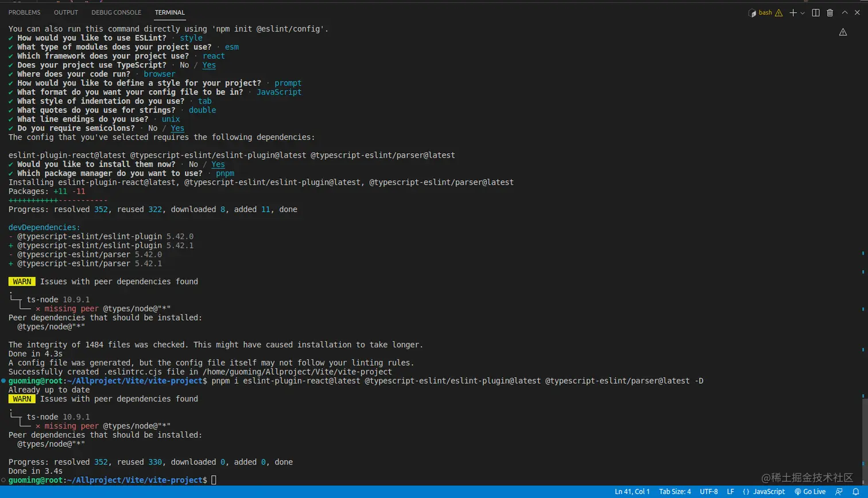Click the yellow warning icon beside bash
Viewport: 868px width, 498px height.
(x=778, y=13)
